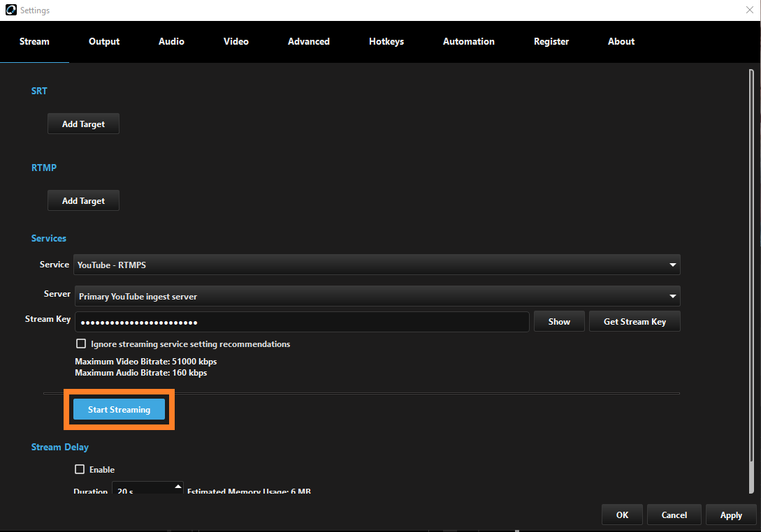Enable ignore streaming service setting recommendations
Image resolution: width=761 pixels, height=532 pixels.
(81, 344)
